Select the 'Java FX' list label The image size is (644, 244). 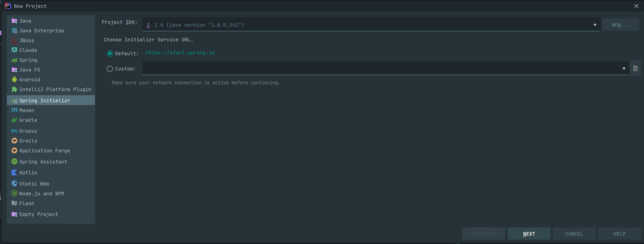click(x=30, y=70)
